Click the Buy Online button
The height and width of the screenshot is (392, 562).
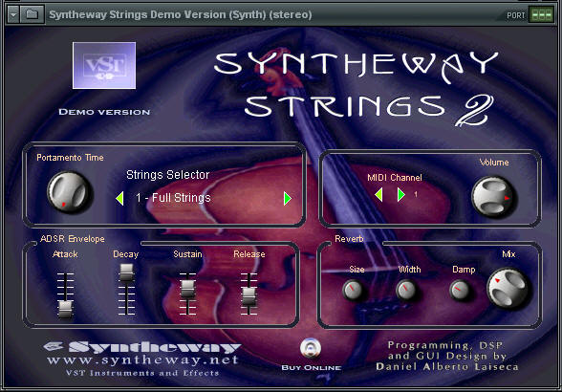pyautogui.click(x=311, y=348)
